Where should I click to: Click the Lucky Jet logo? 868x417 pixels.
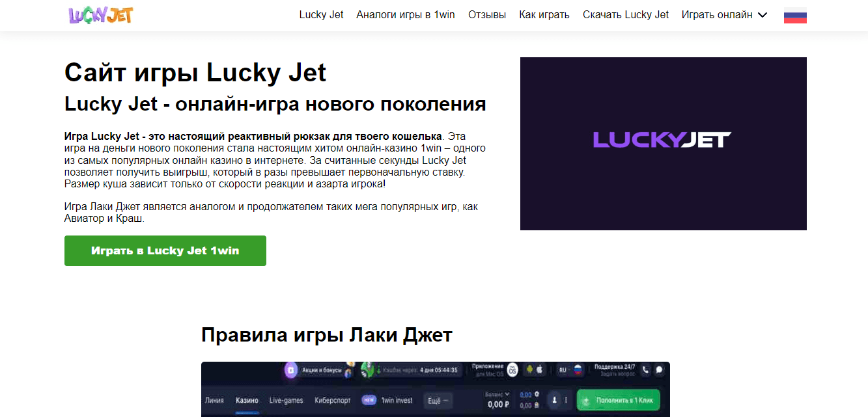click(x=101, y=14)
